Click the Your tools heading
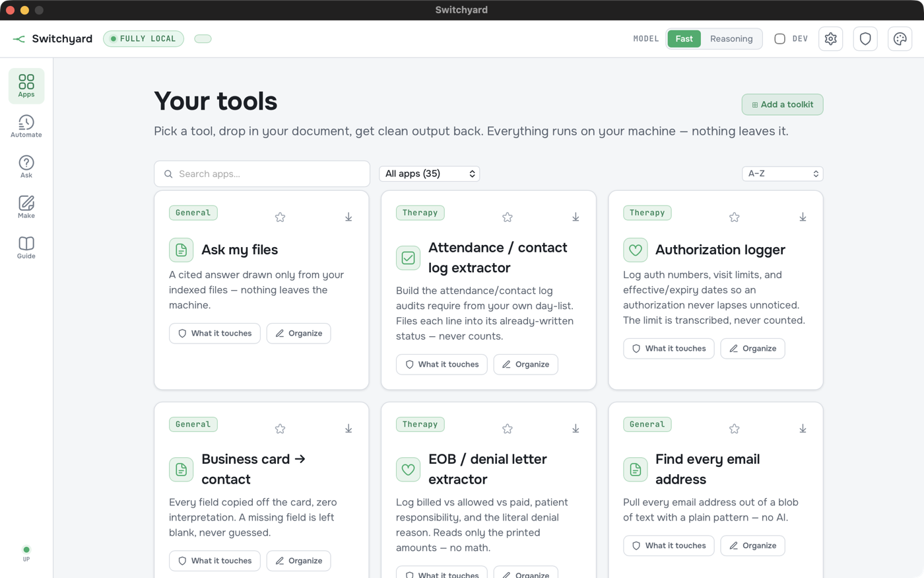 (x=216, y=101)
